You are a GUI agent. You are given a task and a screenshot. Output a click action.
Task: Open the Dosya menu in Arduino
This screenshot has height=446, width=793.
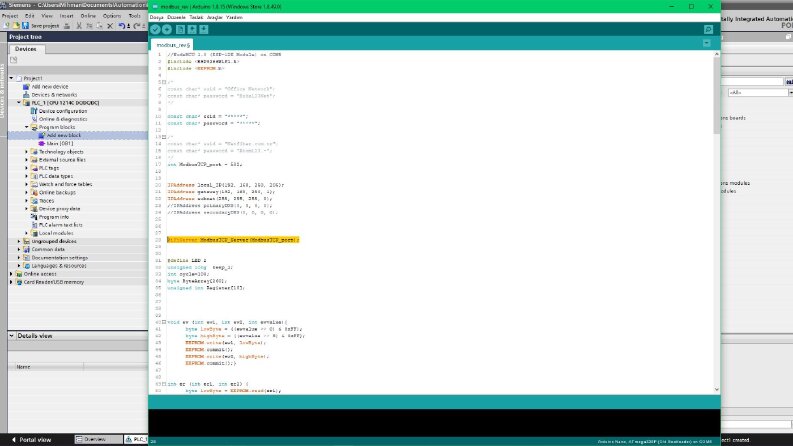[x=156, y=17]
